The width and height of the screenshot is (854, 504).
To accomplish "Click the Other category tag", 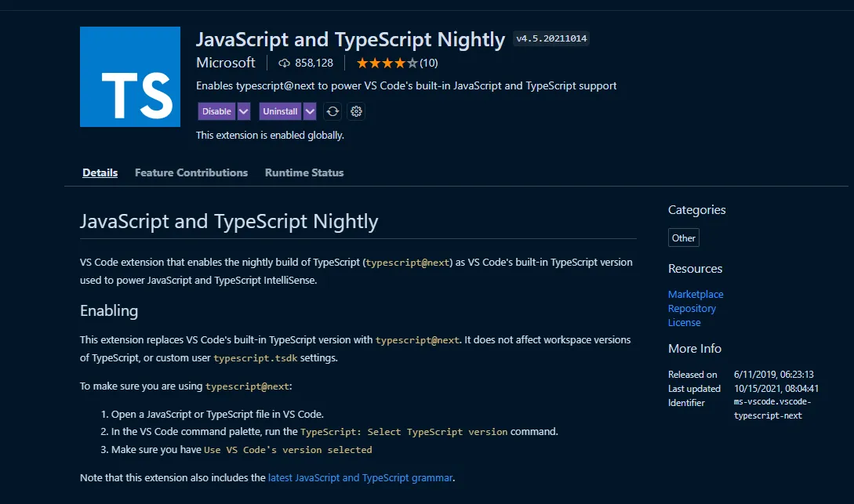I will pos(684,237).
